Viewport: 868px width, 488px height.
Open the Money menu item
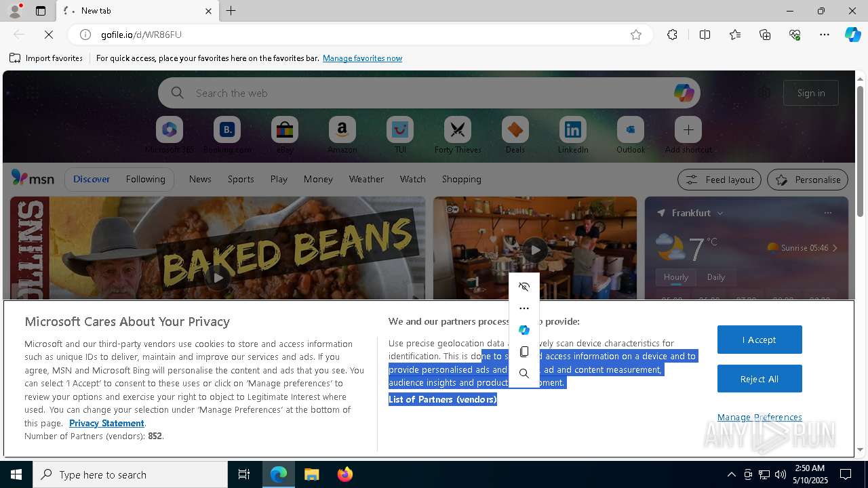pyautogui.click(x=318, y=179)
